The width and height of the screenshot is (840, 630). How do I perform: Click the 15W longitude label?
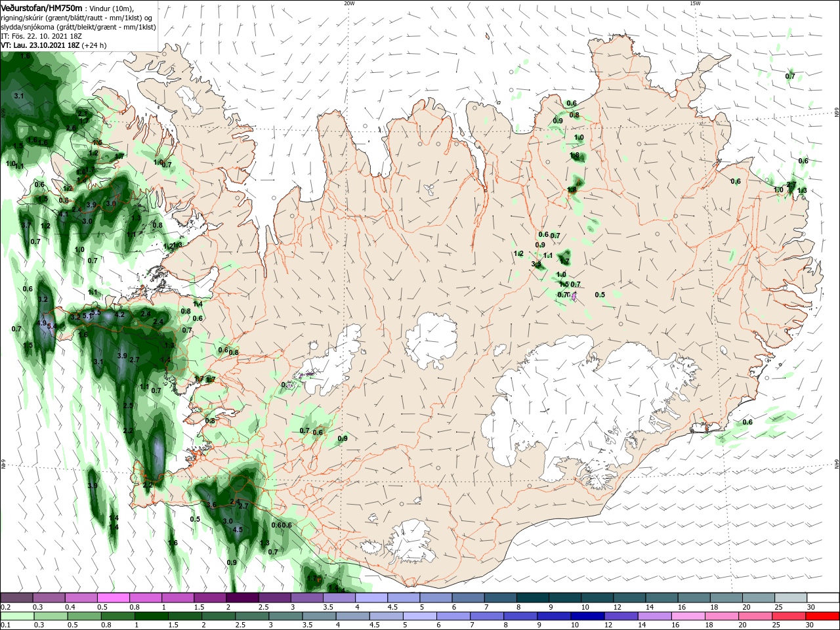point(695,3)
